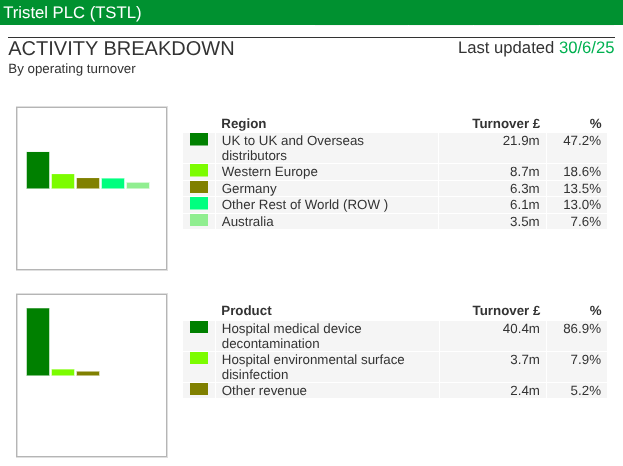623x466 pixels.
Task: Select the Other revenue legend swatch
Action: coord(198,389)
